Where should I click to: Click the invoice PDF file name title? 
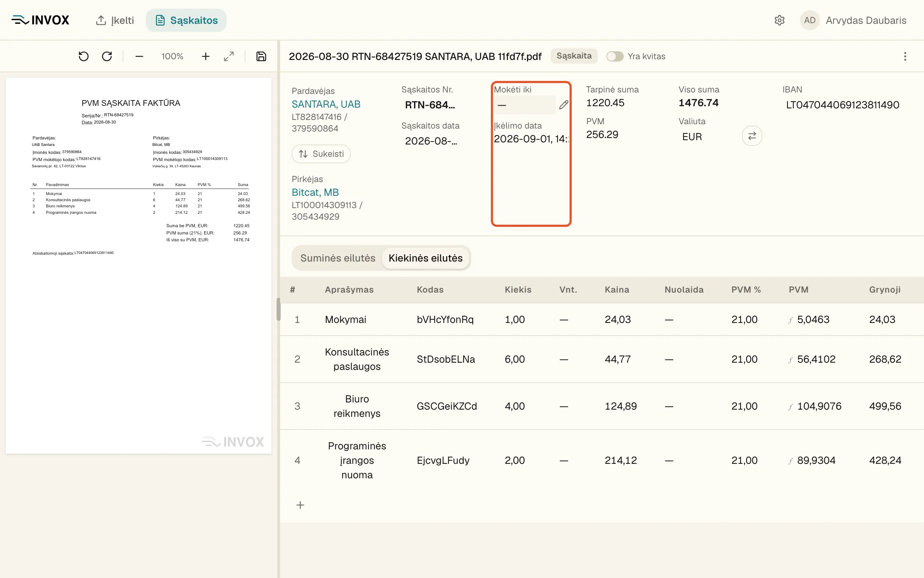point(415,57)
